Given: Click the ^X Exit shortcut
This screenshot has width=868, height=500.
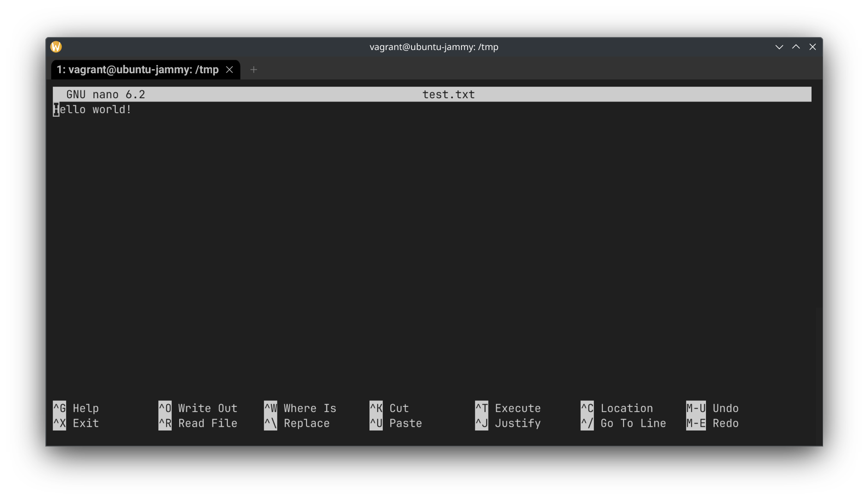Looking at the screenshot, I should point(76,423).
